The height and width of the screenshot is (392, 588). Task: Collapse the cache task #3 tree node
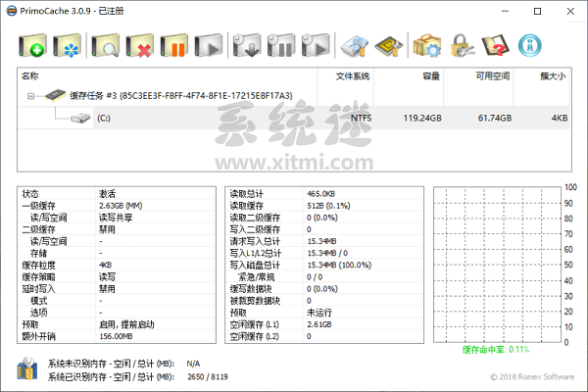[30, 96]
